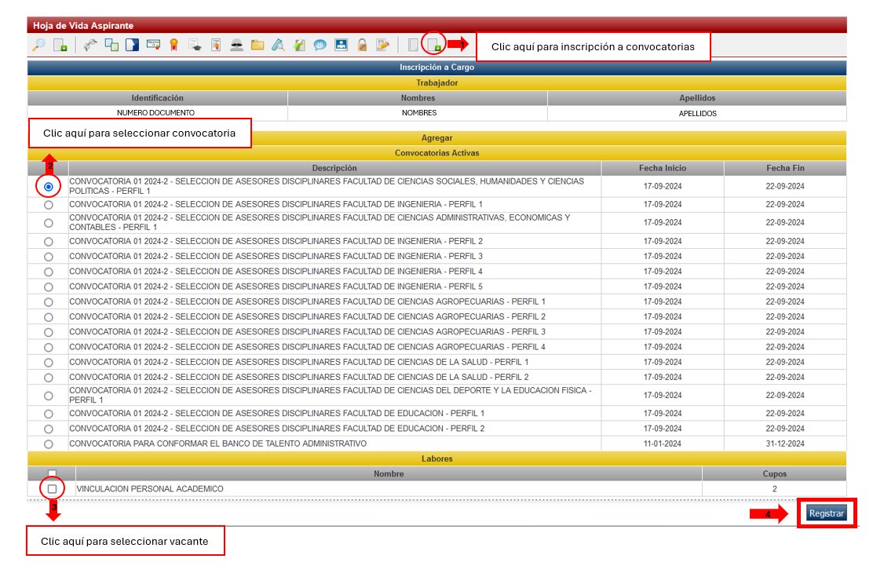Click the green pencil-and-page toolbar icon
The width and height of the screenshot is (895, 588).
click(299, 45)
